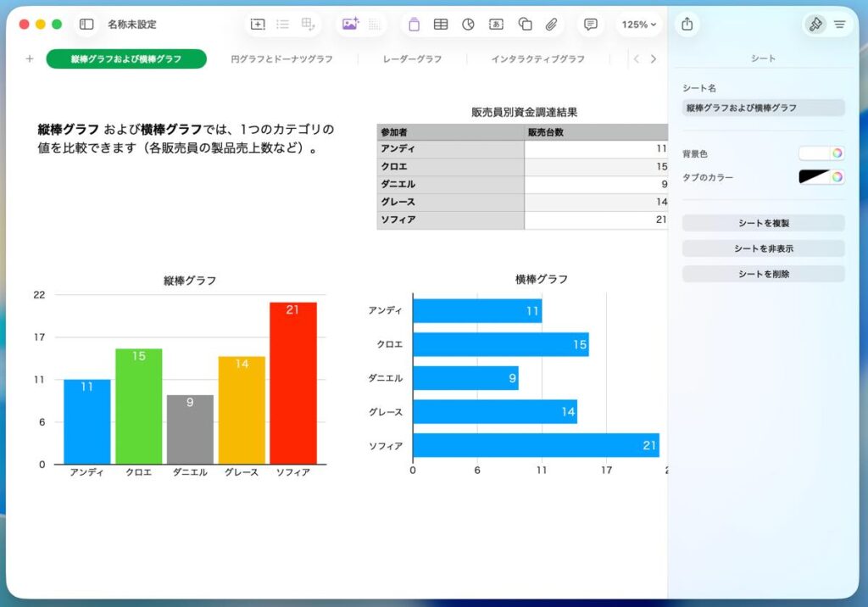
Task: Select the アンディ table cell
Action: point(451,149)
